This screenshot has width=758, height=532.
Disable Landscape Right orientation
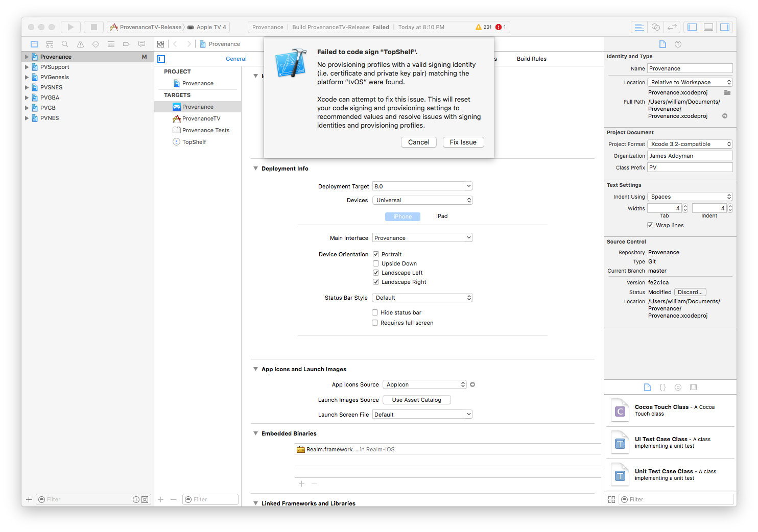(376, 282)
